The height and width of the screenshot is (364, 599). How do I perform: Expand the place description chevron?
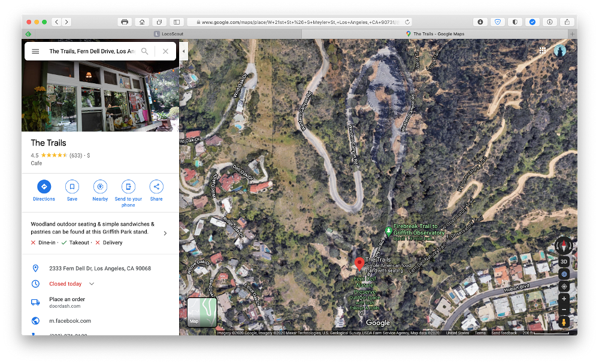165,233
